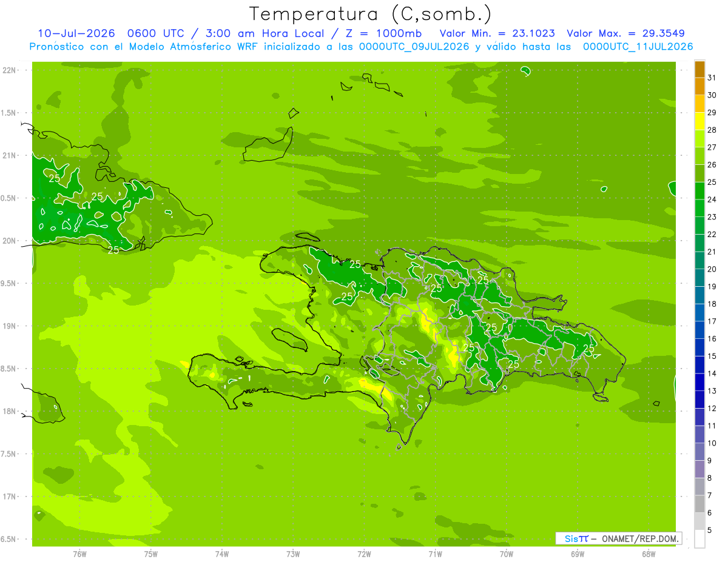Click the "74W" longitude label
The image size is (728, 562).
tap(222, 554)
